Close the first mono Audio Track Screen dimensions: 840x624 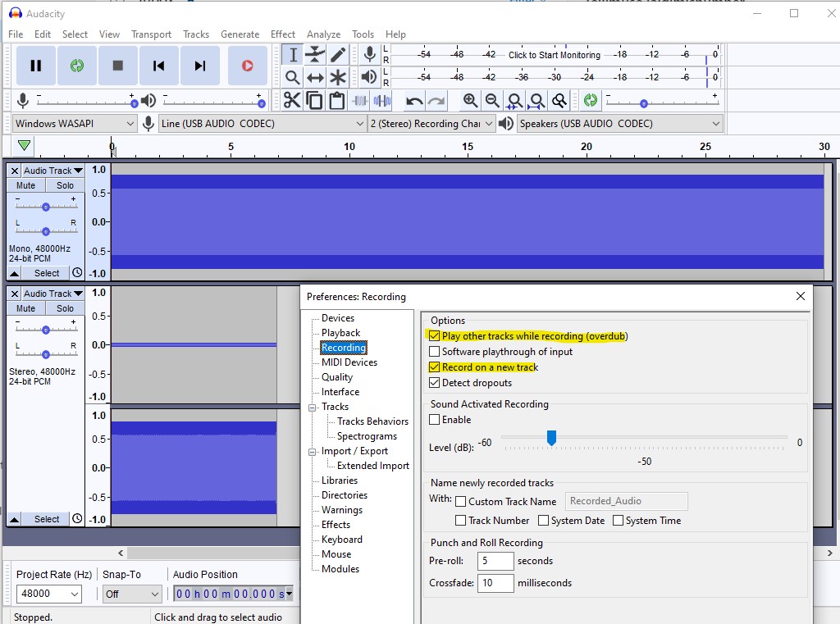click(x=15, y=171)
